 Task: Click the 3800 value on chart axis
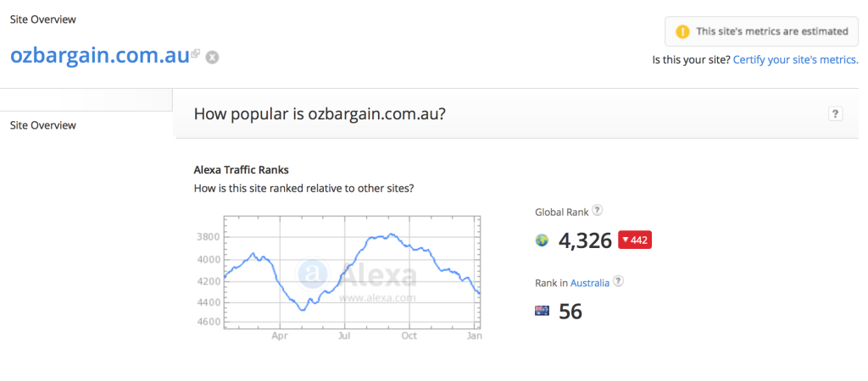click(209, 237)
